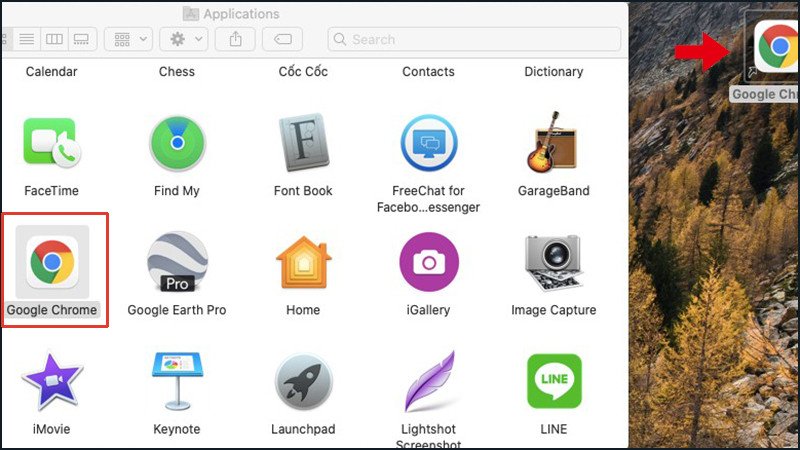Click the Edit Tags toolbar button
This screenshot has height=450, width=800.
pos(283,39)
